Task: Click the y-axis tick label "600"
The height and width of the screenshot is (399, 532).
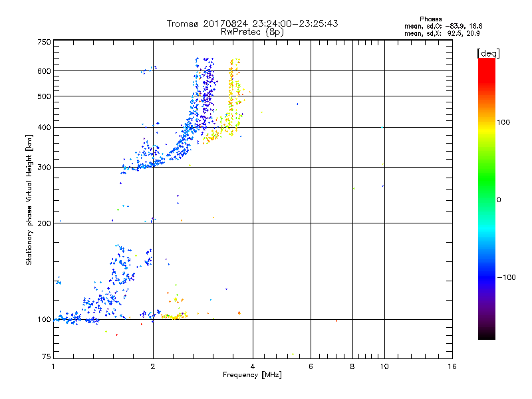Action: pos(44,71)
